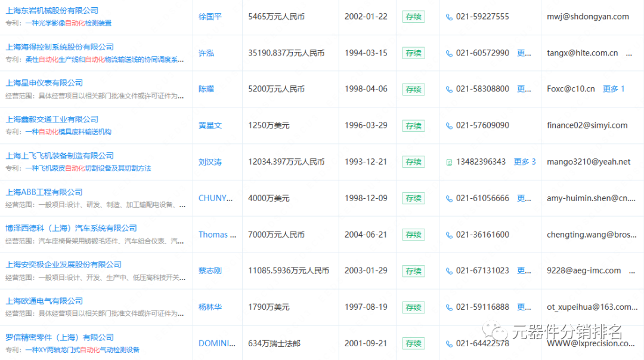The image size is (644, 360).
Task: Select date 2002-01-22
Action: click(x=366, y=17)
